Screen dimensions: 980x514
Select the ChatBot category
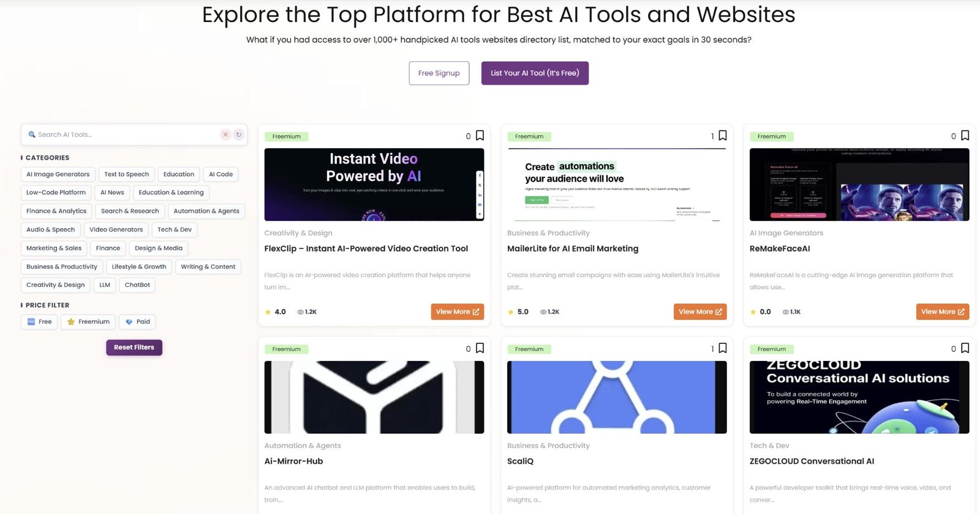pos(137,285)
